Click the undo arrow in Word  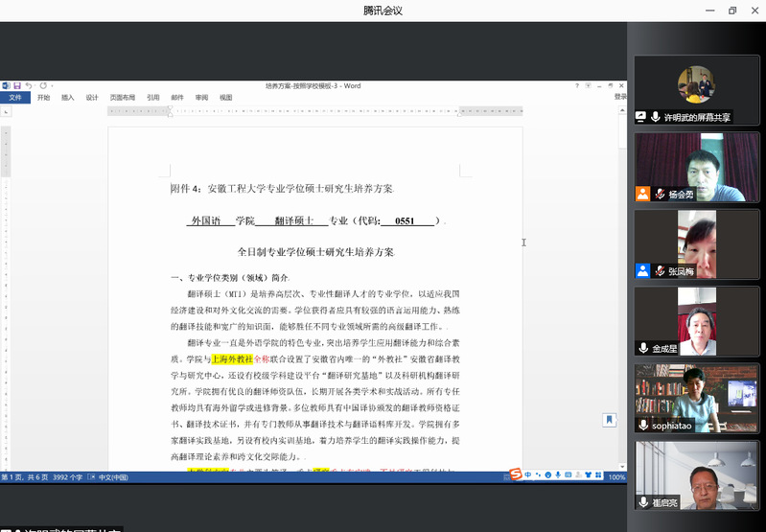point(29,86)
